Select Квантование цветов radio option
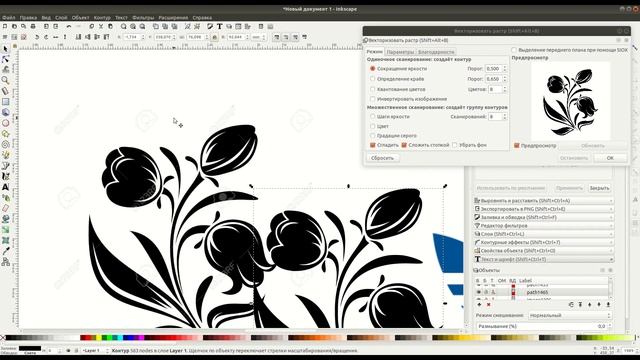The width and height of the screenshot is (640, 360). (372, 89)
